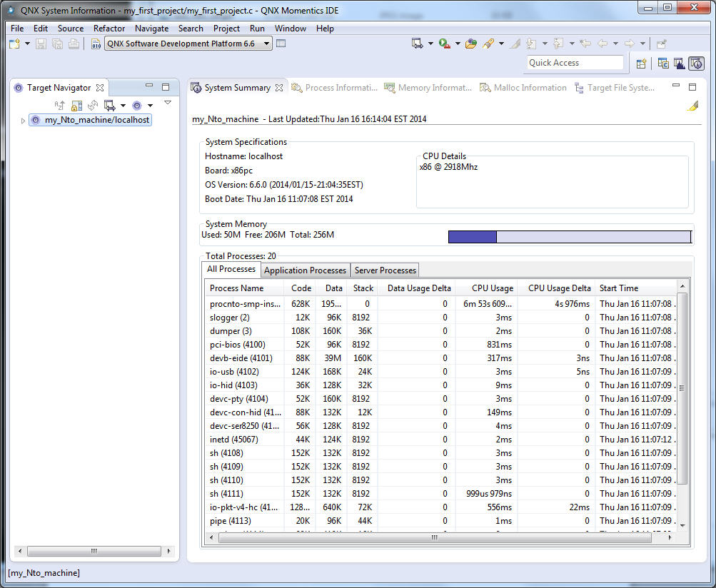Click the Pin Editor icon
This screenshot has width=716, height=588.
click(661, 44)
